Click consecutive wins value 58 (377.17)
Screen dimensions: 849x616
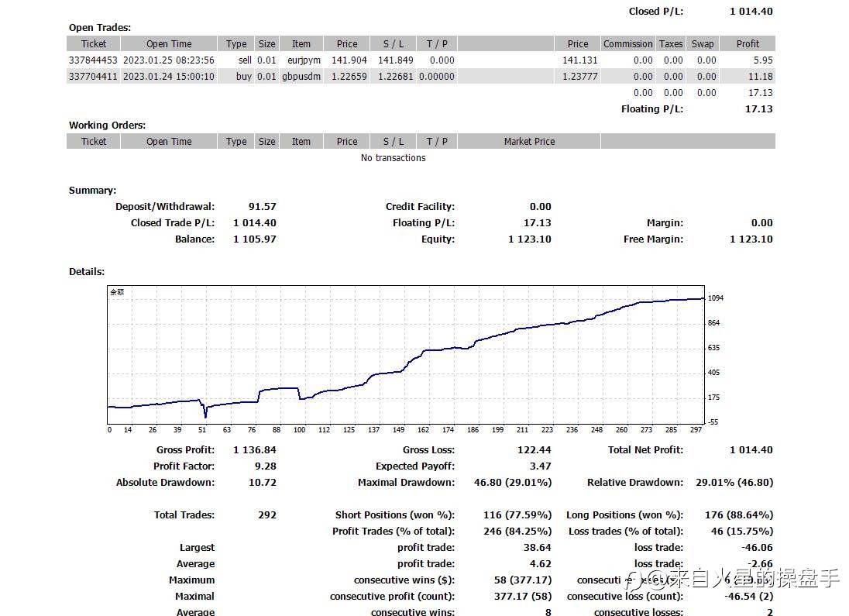[x=523, y=580]
